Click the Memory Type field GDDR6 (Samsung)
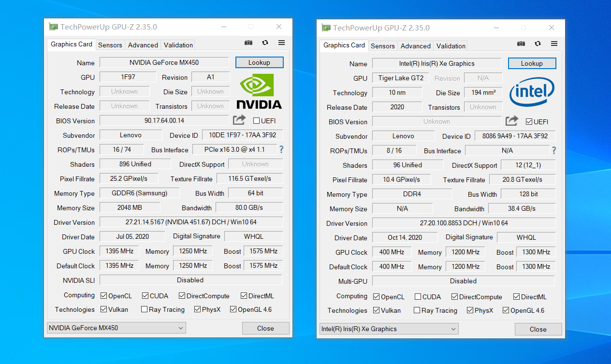Viewport: 611px width, 364px height. pos(139,193)
